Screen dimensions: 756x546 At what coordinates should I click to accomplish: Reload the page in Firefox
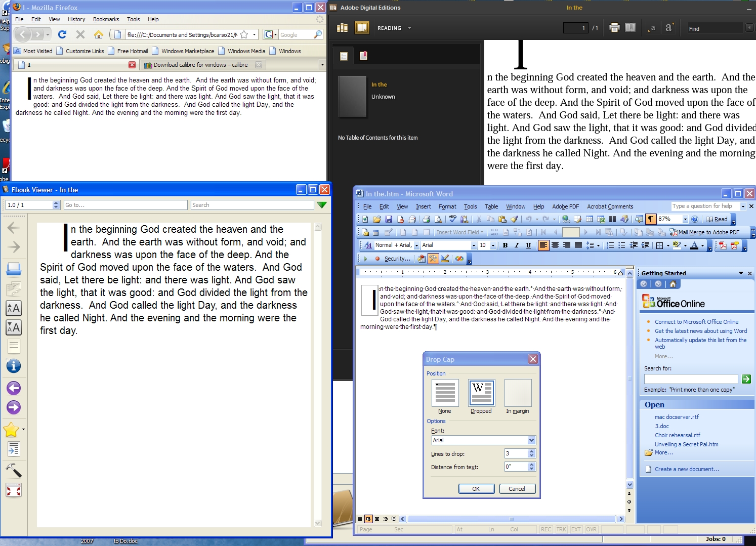click(62, 34)
